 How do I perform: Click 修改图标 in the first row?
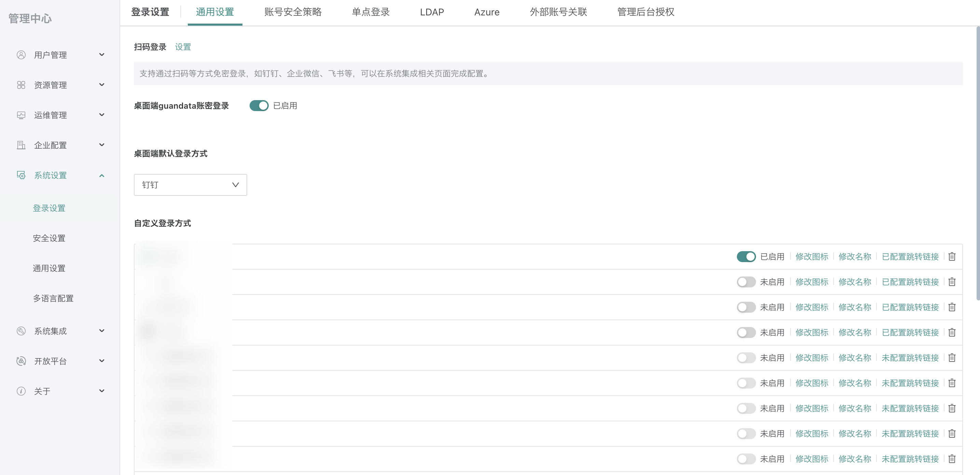pyautogui.click(x=811, y=257)
